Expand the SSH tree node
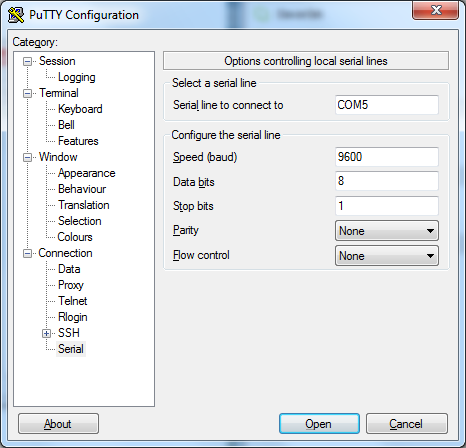Image resolution: width=466 pixels, height=448 pixels. [46, 333]
